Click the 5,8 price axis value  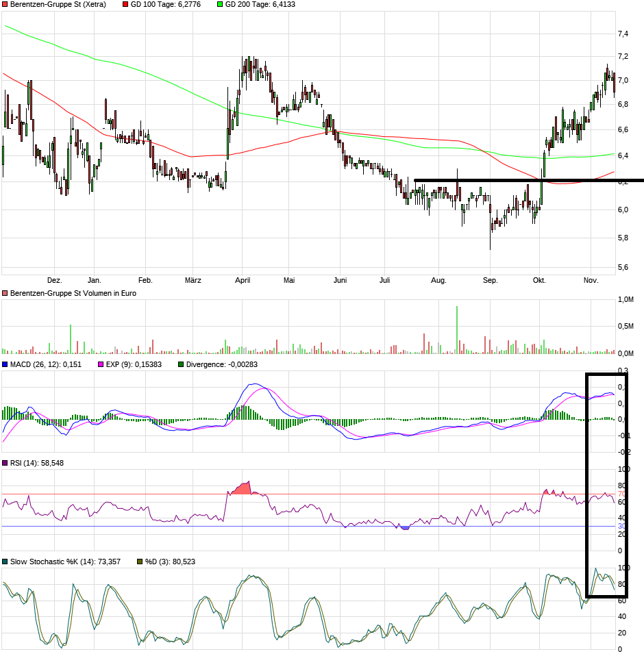tap(623, 238)
